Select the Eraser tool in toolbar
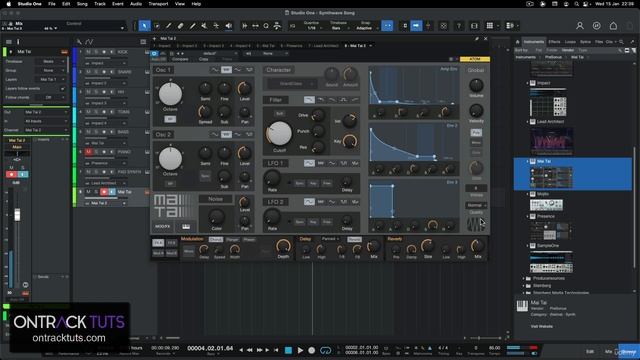This screenshot has width=640, height=360. coord(180,26)
